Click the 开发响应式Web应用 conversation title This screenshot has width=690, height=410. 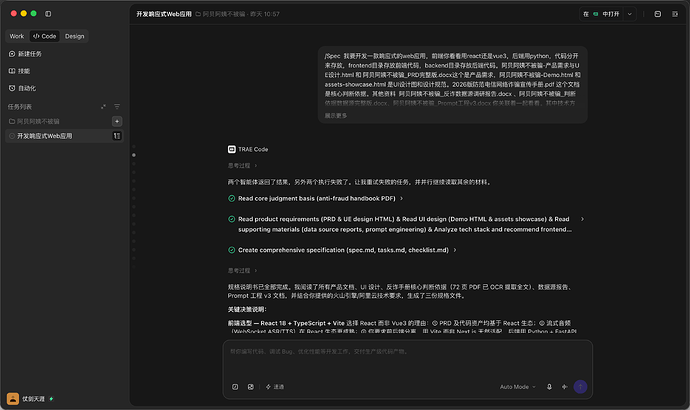pos(164,14)
